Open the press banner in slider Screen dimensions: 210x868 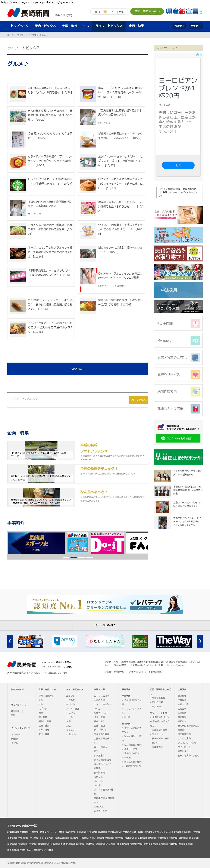(65, 641)
